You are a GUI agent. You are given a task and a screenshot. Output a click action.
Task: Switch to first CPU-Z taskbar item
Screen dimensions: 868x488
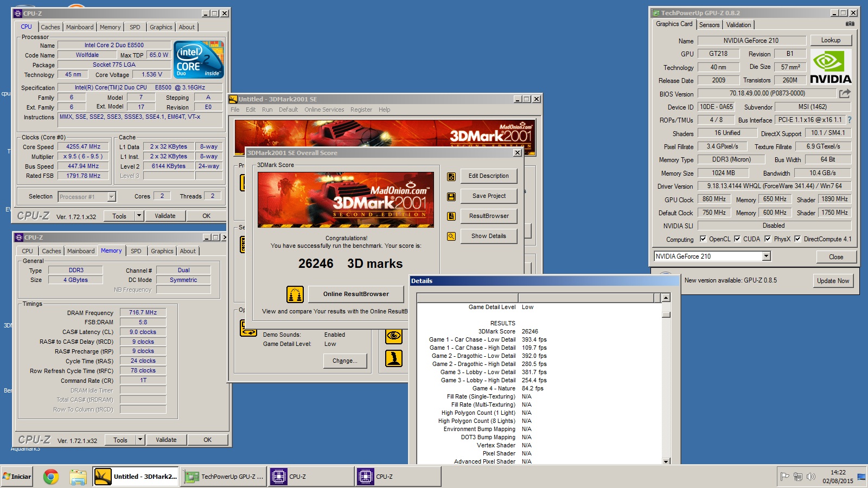coord(310,477)
